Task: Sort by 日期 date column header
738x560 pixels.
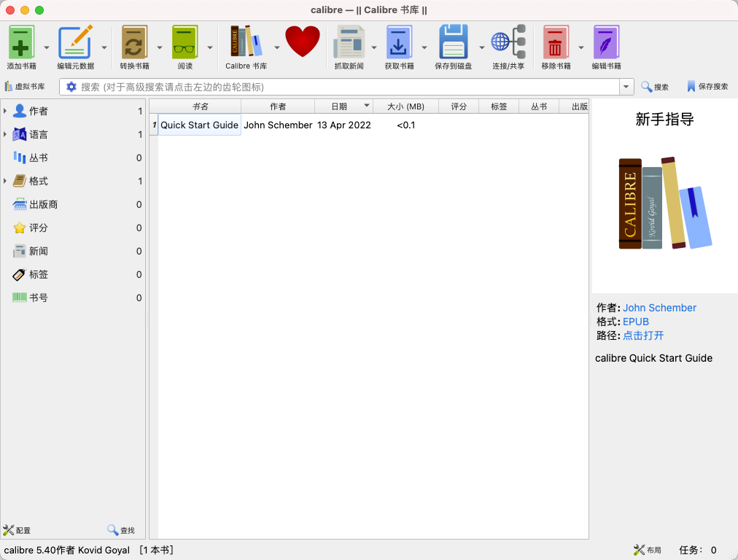Action: coord(343,106)
